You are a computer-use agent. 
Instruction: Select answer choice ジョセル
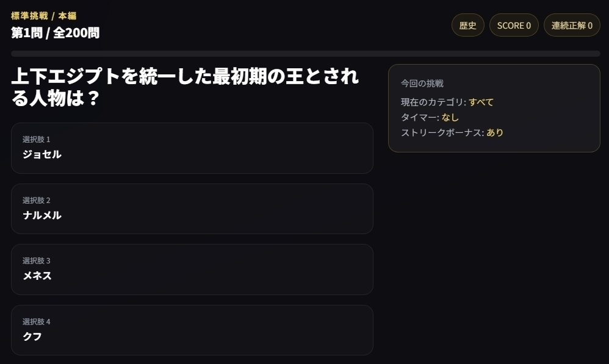[x=192, y=148]
